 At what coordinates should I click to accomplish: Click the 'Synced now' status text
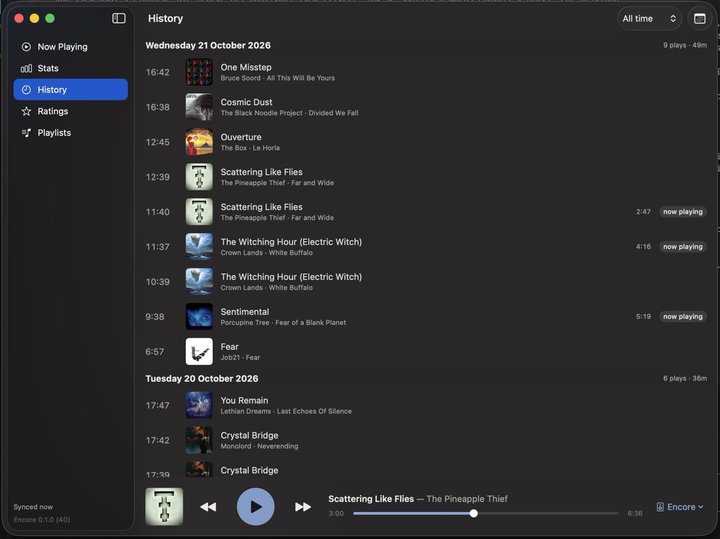33,507
